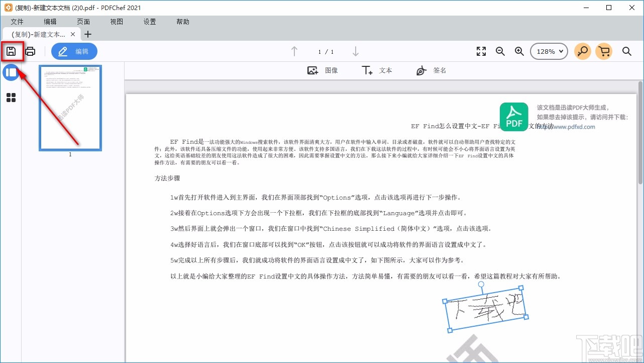Save the document using the save icon
The width and height of the screenshot is (644, 363).
tap(12, 51)
